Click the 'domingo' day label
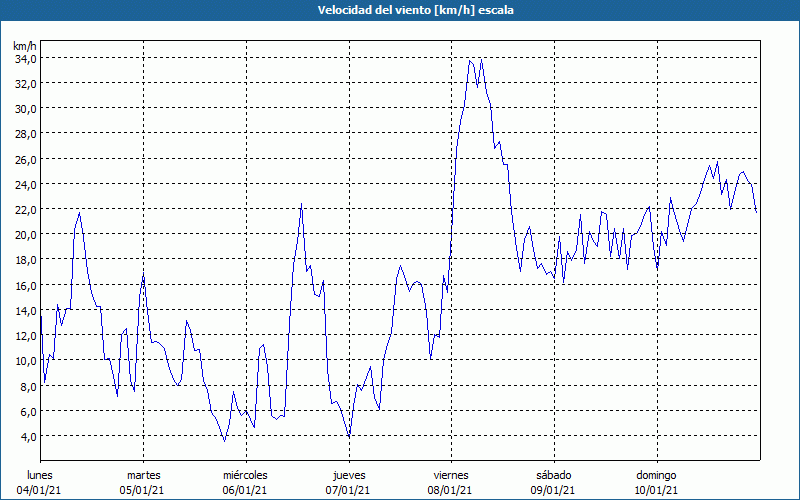The height and width of the screenshot is (500, 800). point(656,475)
